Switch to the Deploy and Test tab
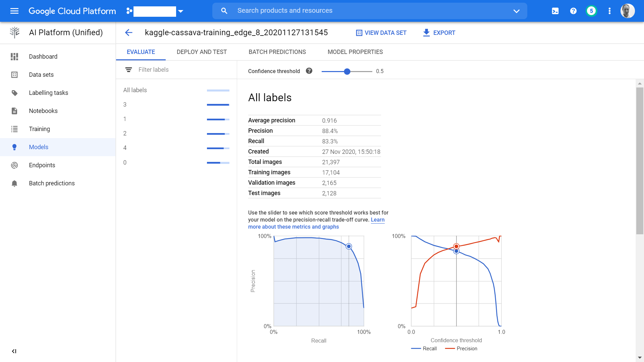 [202, 52]
